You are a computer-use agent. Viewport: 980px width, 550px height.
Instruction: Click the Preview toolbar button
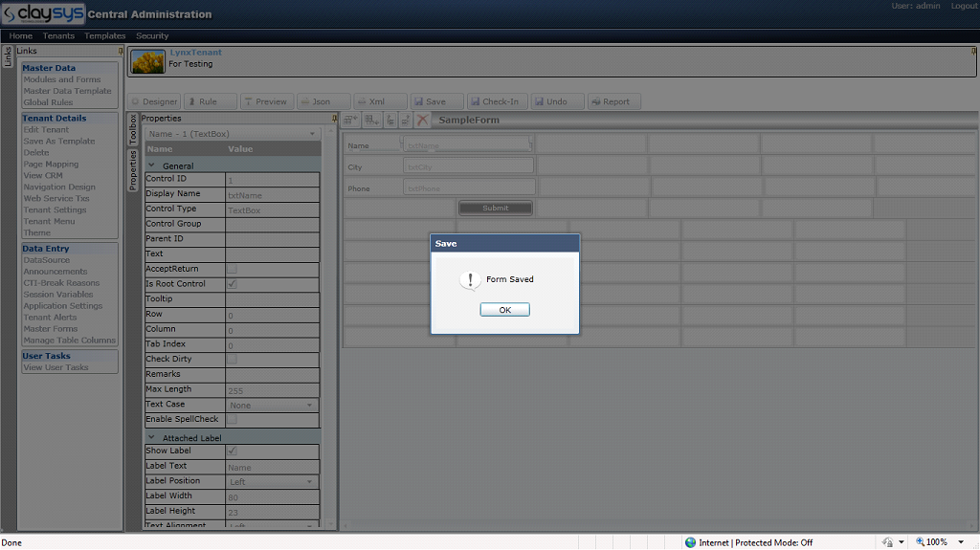(268, 101)
